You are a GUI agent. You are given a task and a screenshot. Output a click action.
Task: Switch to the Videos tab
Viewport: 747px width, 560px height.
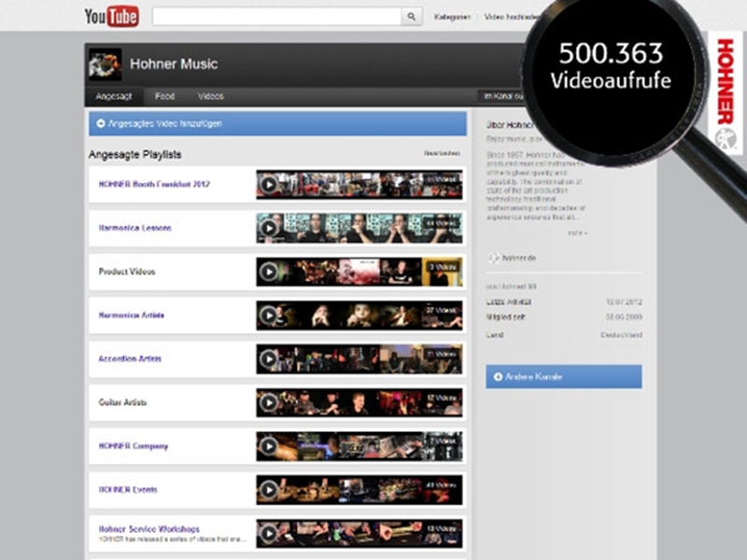[x=211, y=96]
